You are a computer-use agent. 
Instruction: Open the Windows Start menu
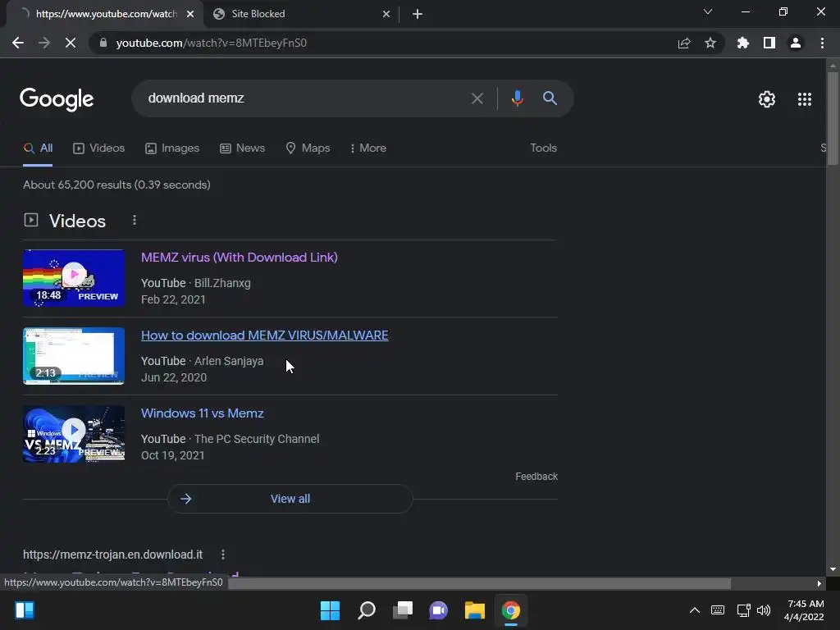coord(330,610)
